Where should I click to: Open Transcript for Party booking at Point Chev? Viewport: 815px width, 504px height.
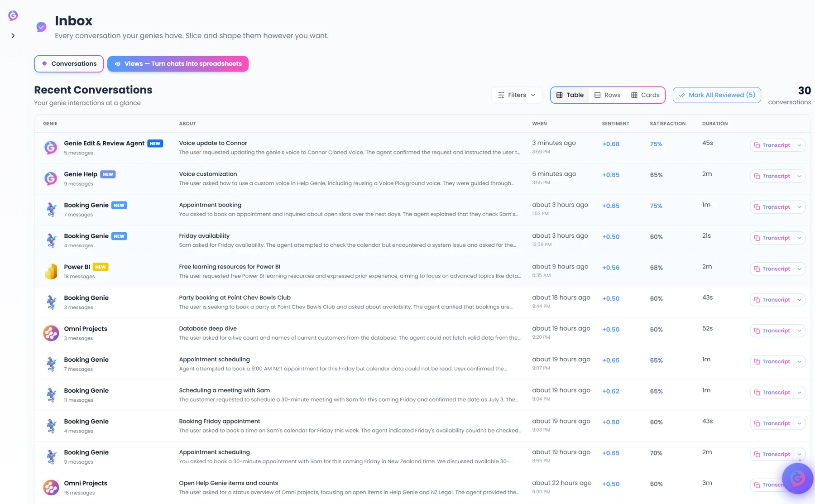(x=772, y=300)
